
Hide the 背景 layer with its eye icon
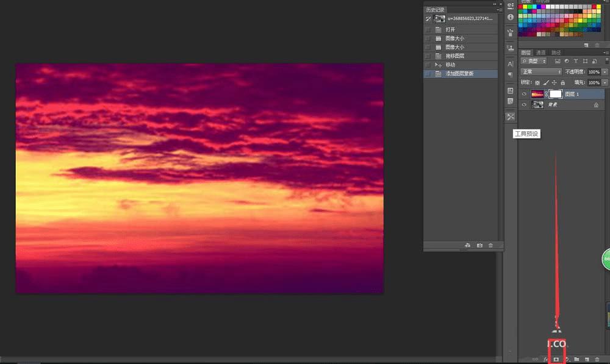click(x=524, y=105)
